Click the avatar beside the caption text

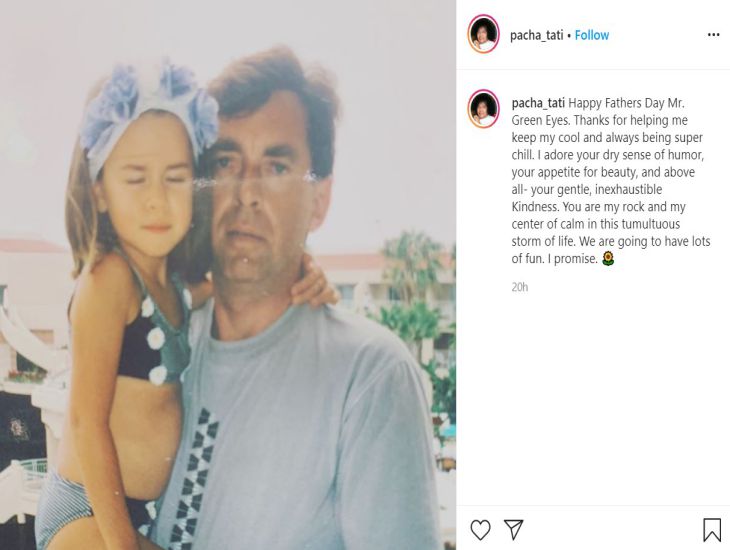point(483,109)
